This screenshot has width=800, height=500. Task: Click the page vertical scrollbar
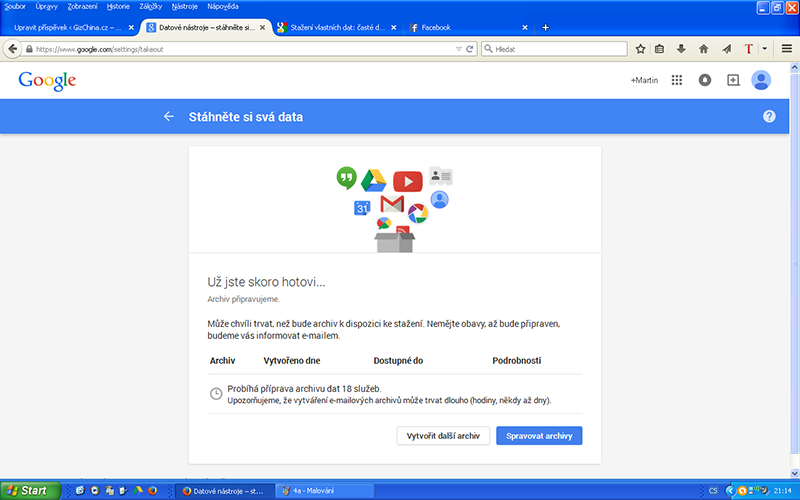(794, 263)
